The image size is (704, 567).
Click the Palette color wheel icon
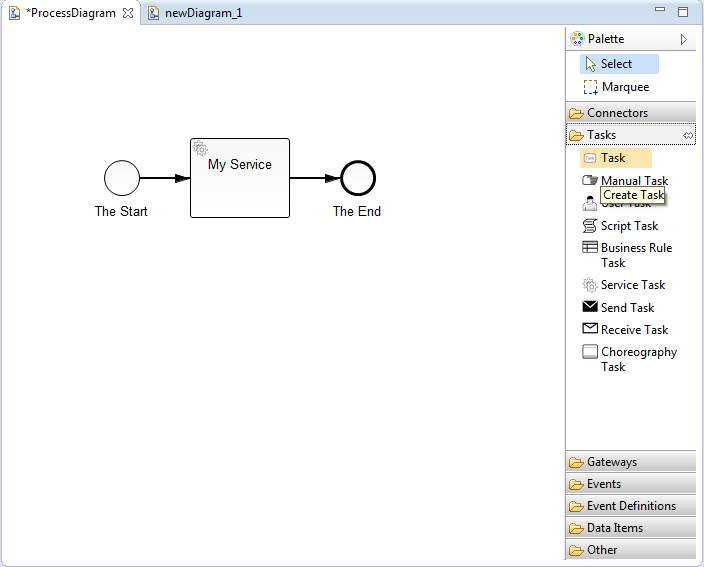(x=577, y=39)
